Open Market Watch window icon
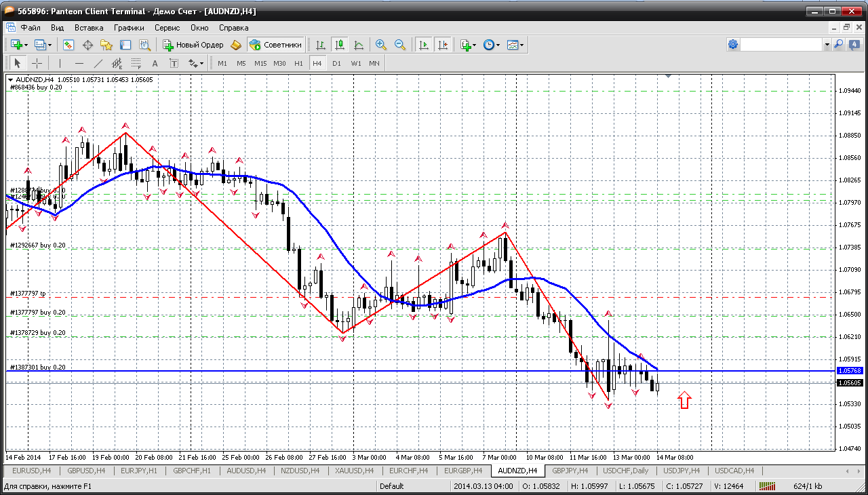This screenshot has height=495, width=868. [68, 45]
